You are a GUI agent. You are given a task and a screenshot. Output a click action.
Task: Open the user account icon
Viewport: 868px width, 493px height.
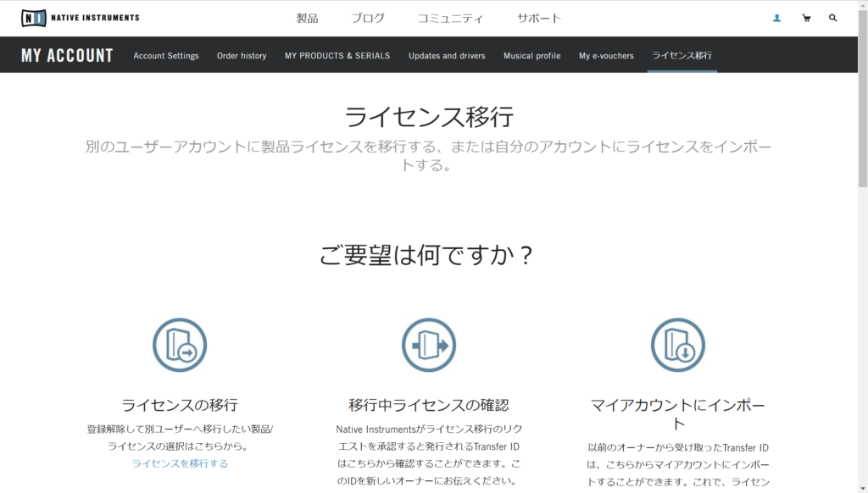tap(776, 18)
